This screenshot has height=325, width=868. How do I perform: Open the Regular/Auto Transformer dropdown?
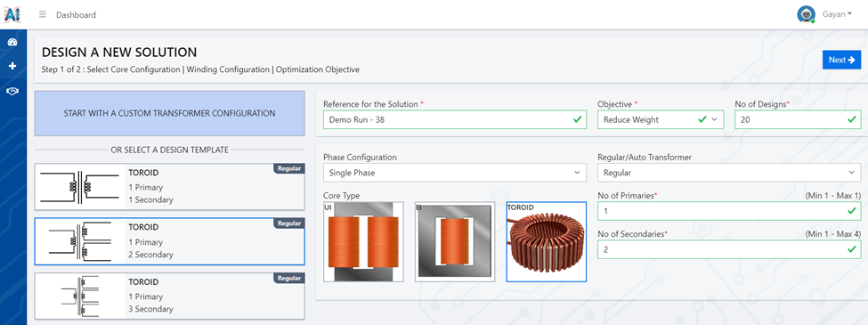tap(729, 173)
